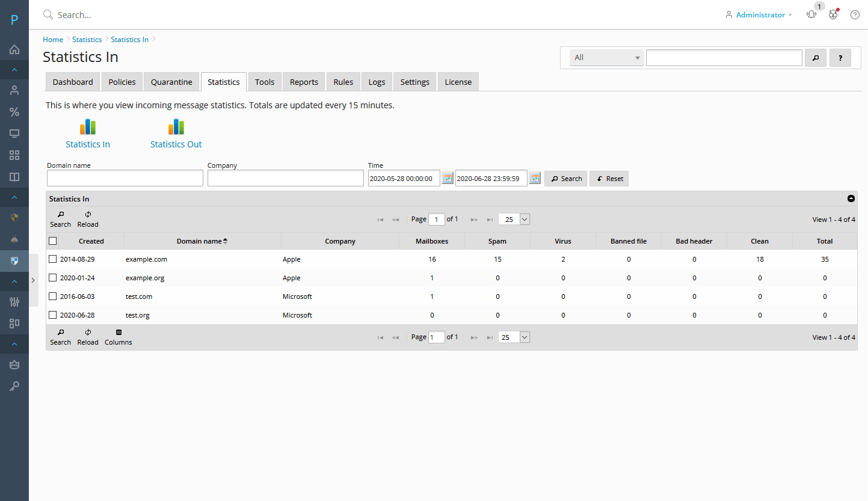Click top toolbar Reload icon

(88, 215)
